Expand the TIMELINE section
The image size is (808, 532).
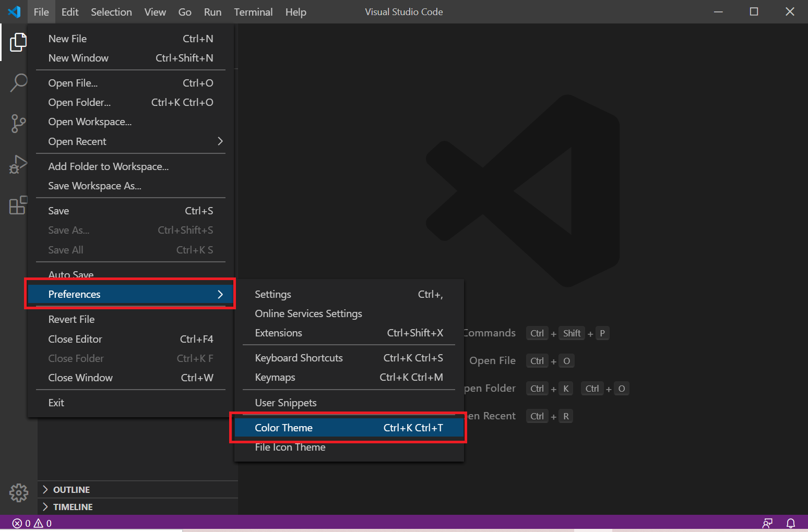tap(138, 506)
